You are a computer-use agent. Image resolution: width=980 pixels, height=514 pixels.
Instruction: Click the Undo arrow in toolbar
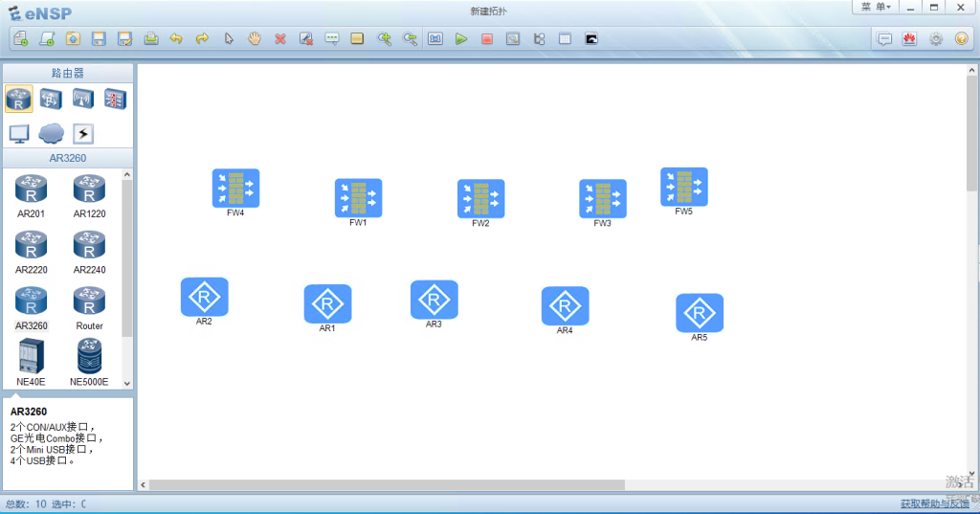point(176,39)
